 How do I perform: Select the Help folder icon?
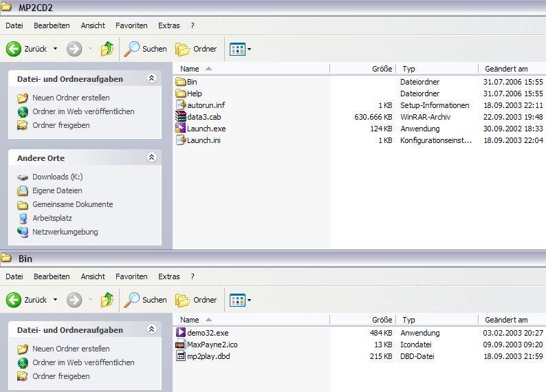(x=181, y=94)
